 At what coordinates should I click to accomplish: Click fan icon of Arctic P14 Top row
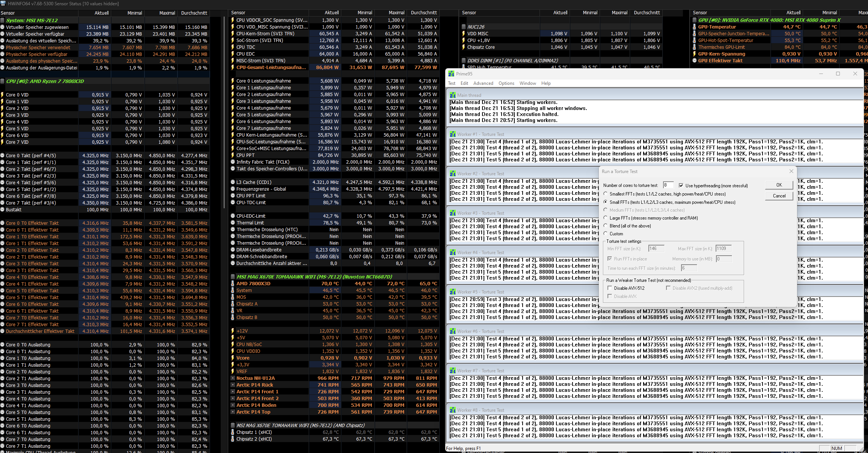point(233,412)
